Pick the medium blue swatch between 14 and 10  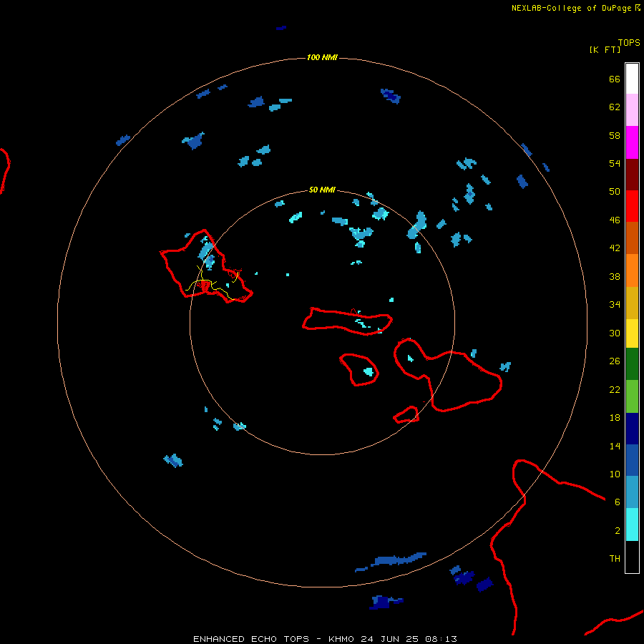[632, 460]
